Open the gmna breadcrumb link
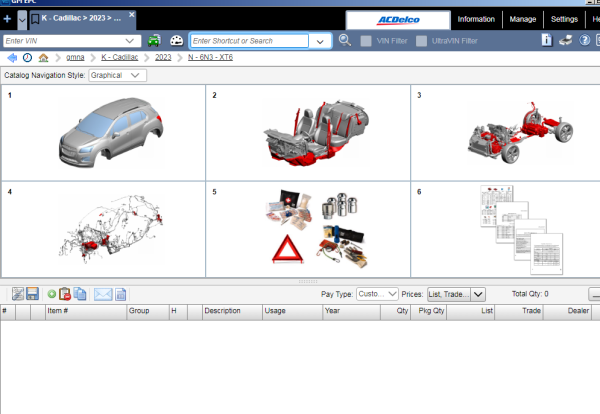 tap(75, 57)
